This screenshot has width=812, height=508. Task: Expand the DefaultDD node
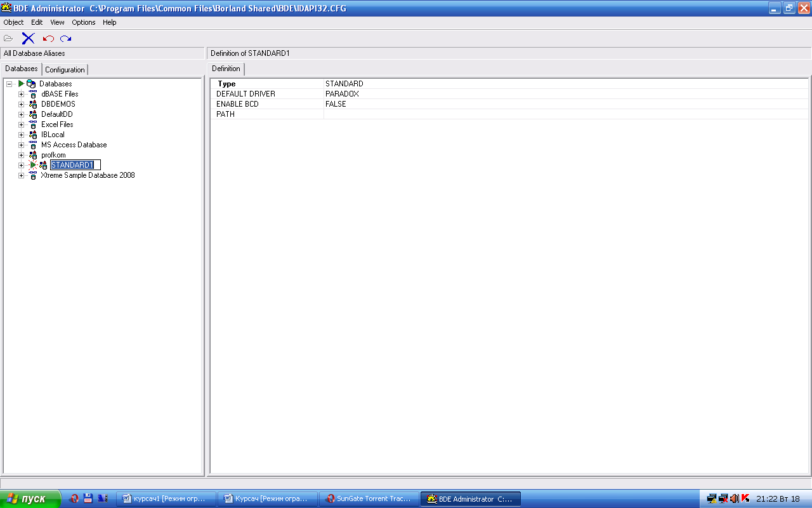[x=21, y=114]
